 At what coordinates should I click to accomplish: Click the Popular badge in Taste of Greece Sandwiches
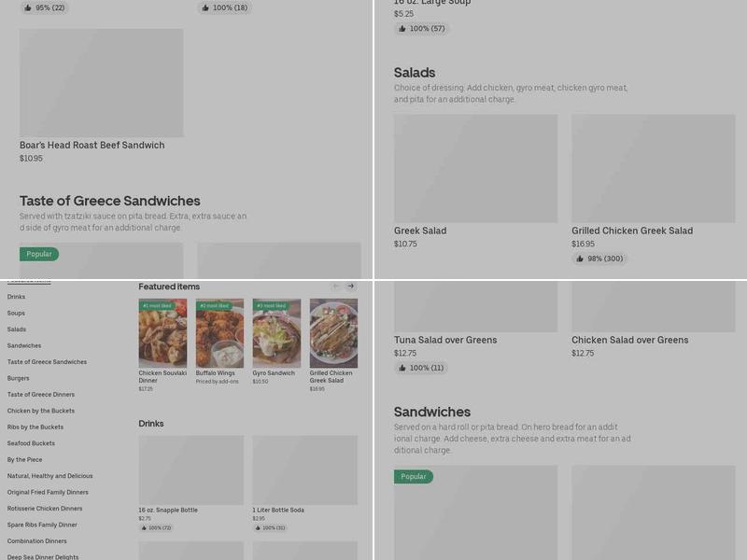coord(39,254)
